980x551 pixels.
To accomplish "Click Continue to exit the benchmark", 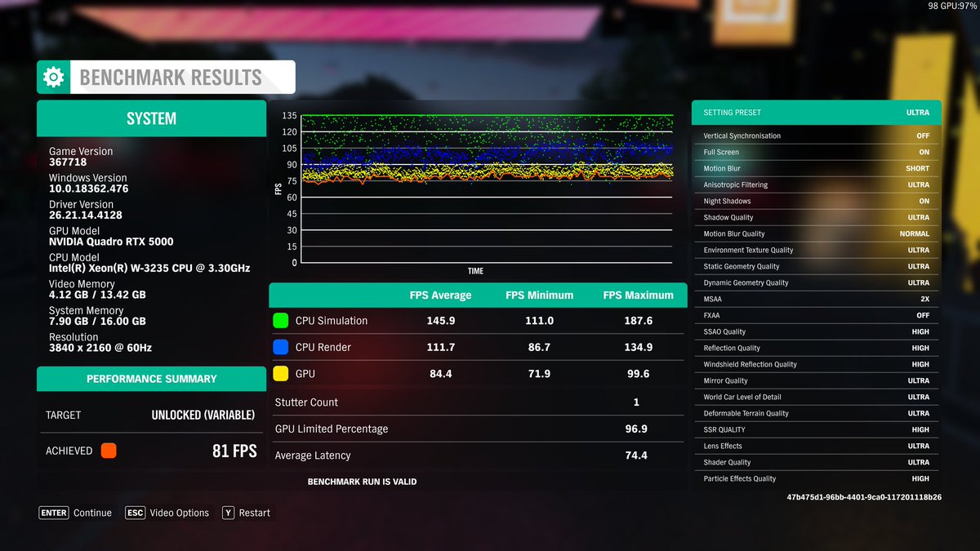I will click(92, 513).
